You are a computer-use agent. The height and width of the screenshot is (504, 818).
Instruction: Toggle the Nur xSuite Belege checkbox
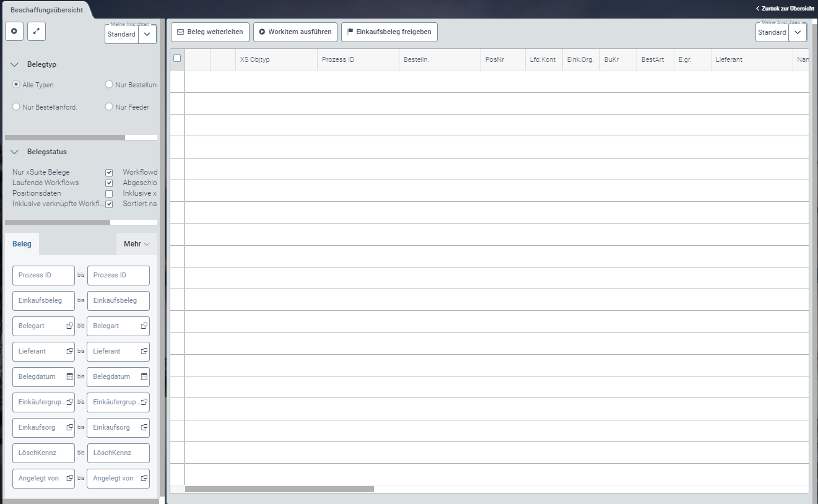coord(109,173)
